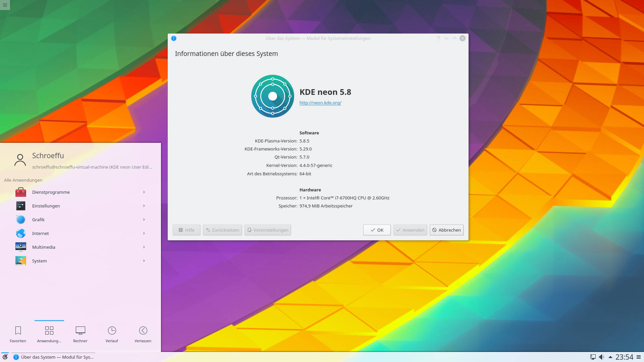The image size is (644, 362).
Task: Click the Hilfe button
Action: [x=186, y=230]
